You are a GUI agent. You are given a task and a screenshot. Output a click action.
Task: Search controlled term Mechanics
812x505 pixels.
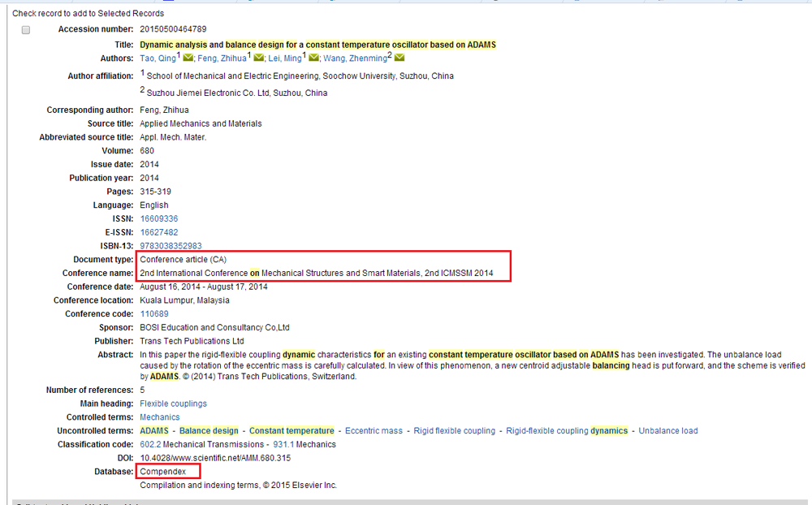[159, 417]
